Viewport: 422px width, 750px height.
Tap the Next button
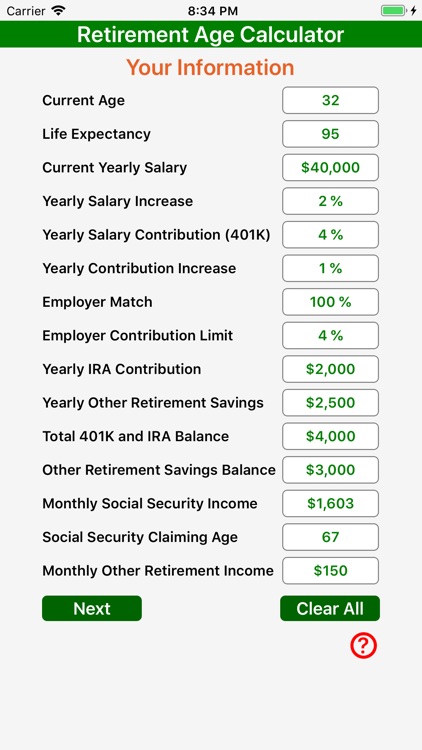point(92,608)
